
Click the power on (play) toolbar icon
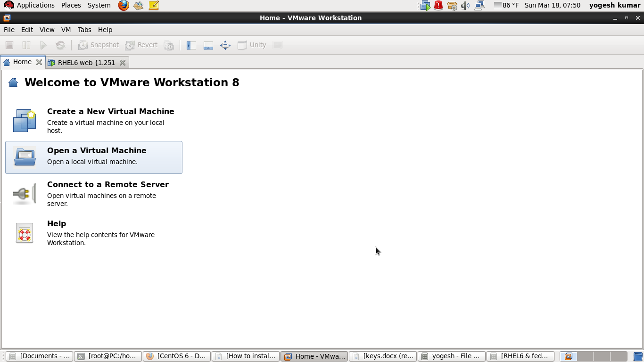point(43,45)
